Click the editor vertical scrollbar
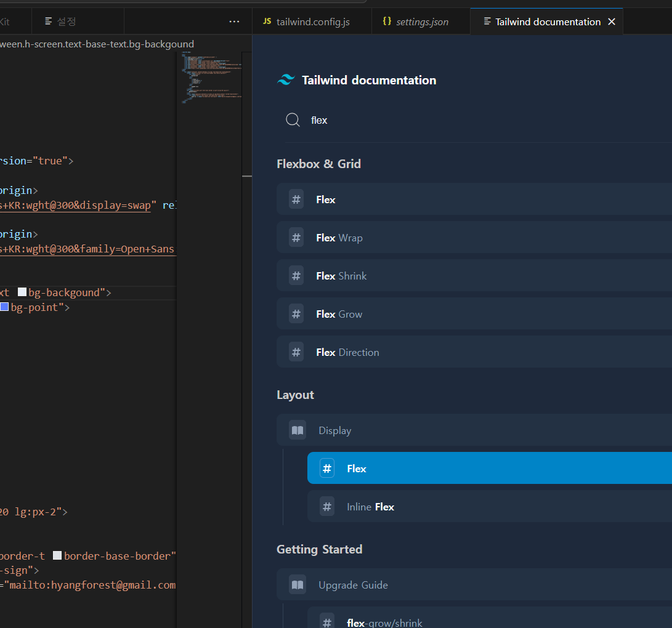The width and height of the screenshot is (672, 628). coord(247,340)
